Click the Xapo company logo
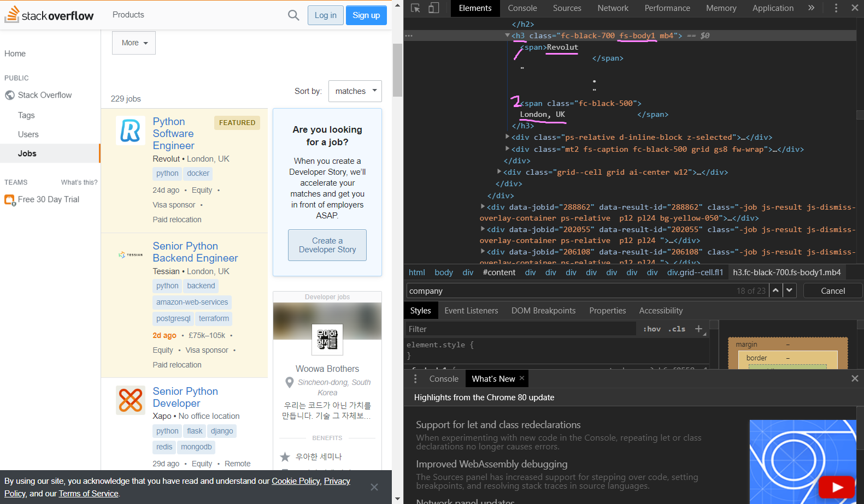Viewport: 864px width, 504px height. coord(131,400)
